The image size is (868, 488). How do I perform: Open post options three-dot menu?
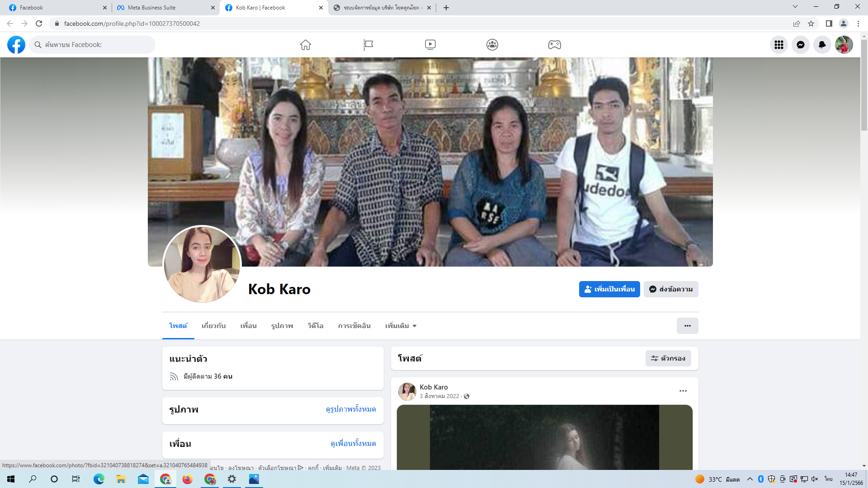click(683, 391)
